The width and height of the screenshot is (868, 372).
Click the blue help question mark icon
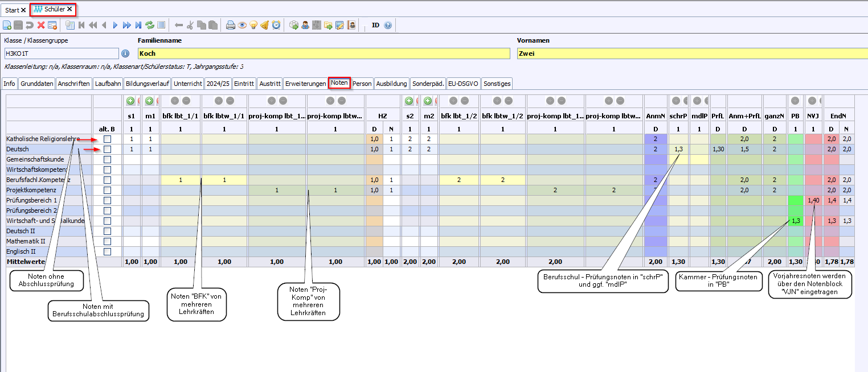388,25
